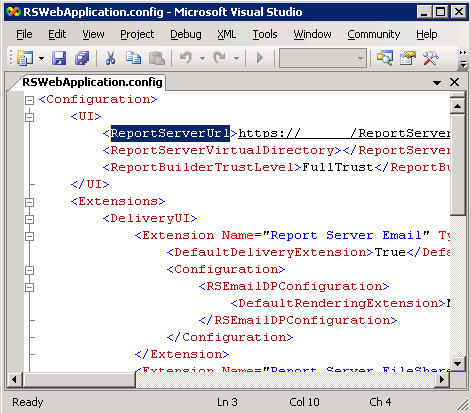
Task: Open the Community menu
Action: click(374, 34)
